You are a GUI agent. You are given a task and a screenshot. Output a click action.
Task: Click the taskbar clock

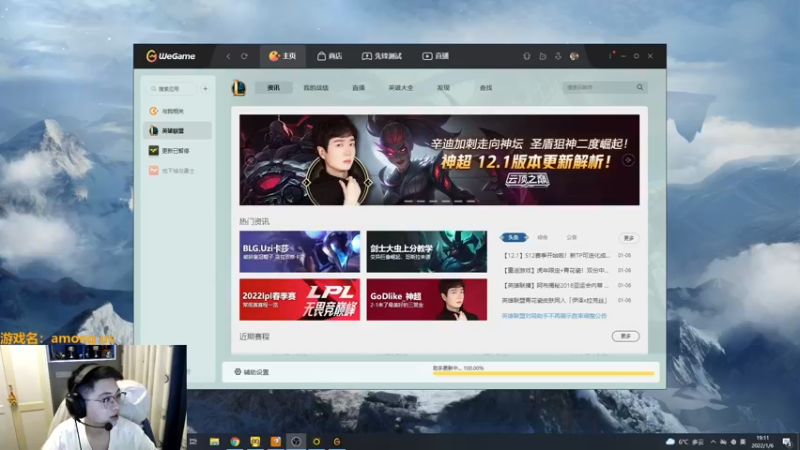(x=762, y=441)
